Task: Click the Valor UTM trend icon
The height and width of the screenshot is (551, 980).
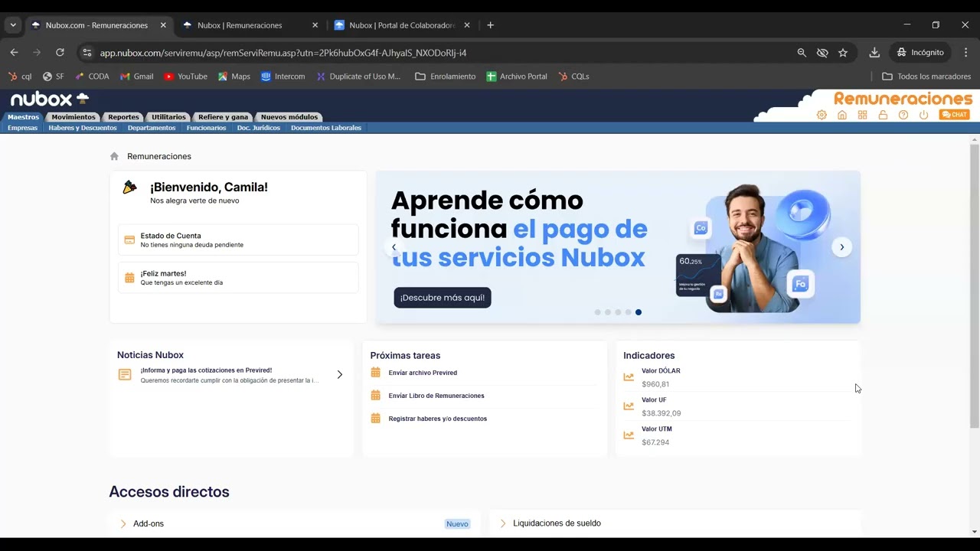Action: pos(629,435)
